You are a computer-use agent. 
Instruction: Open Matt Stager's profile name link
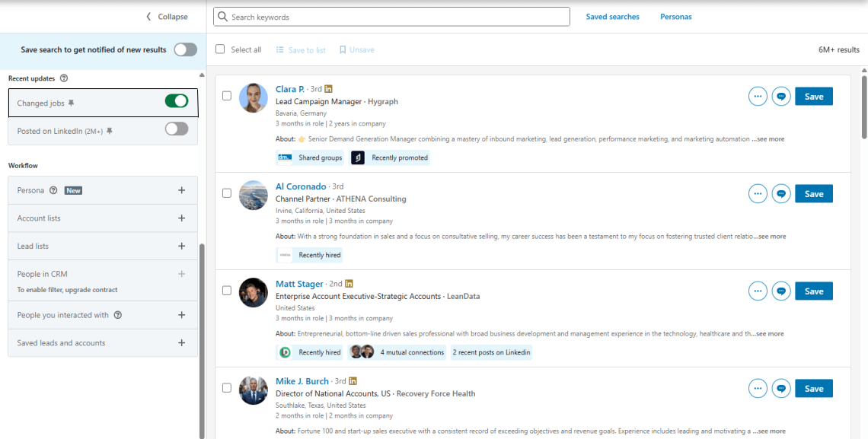coord(299,284)
